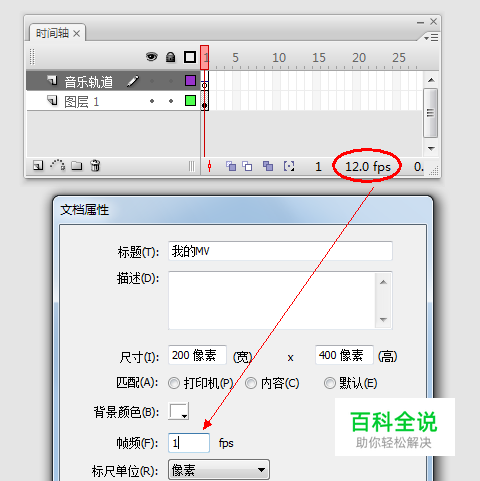Image resolution: width=480 pixels, height=481 pixels.
Task: Toggle the onion skin outlines icon
Action: [x=247, y=166]
